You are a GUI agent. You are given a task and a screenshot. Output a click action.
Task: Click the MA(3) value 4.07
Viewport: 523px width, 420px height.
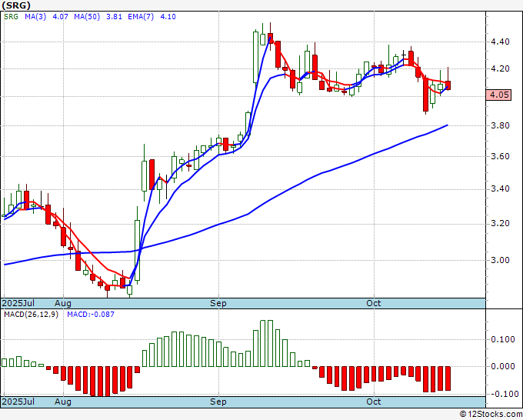click(x=60, y=17)
